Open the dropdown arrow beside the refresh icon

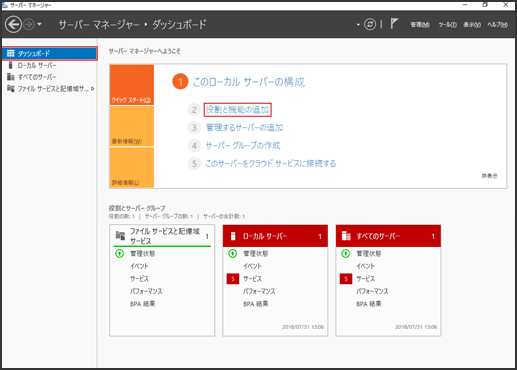pyautogui.click(x=358, y=24)
